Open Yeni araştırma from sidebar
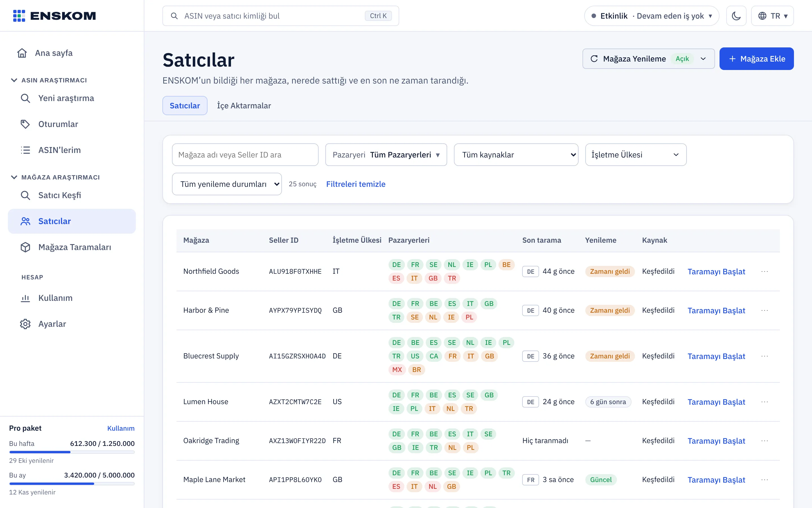The height and width of the screenshot is (508, 812). 72,98
